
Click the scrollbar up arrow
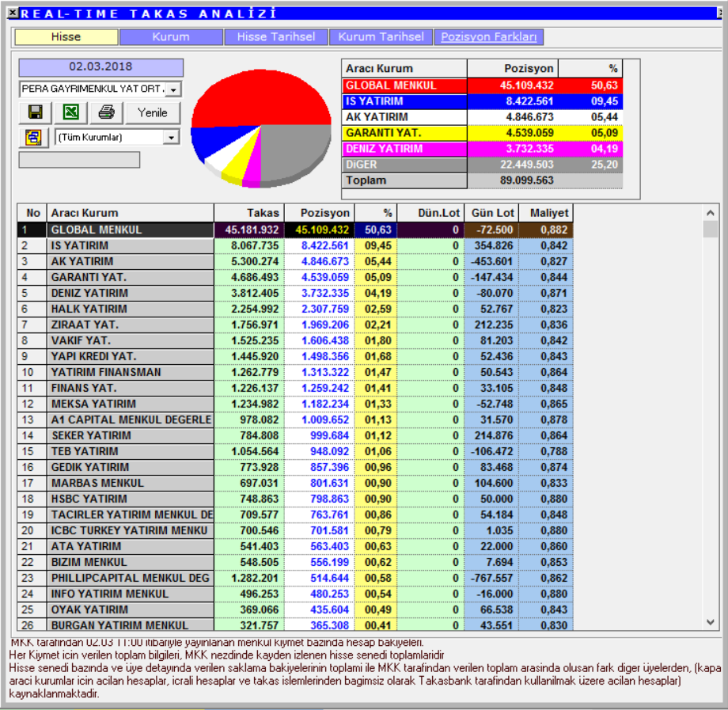[711, 213]
